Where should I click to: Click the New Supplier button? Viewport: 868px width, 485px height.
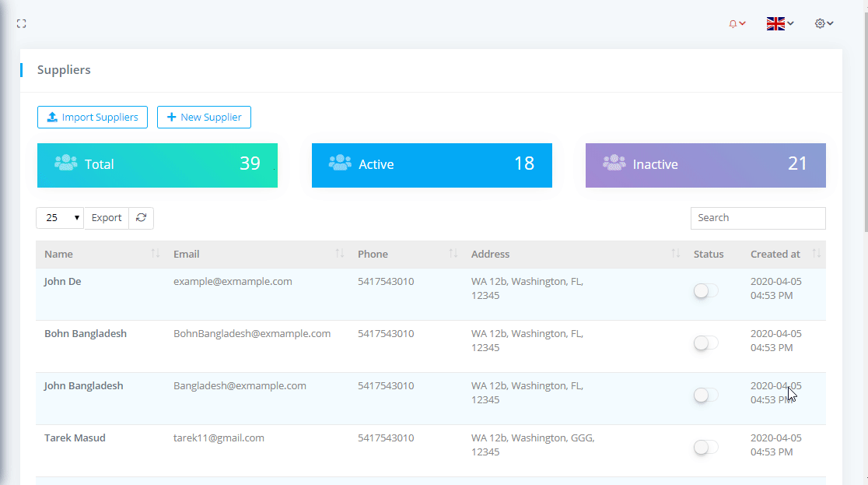point(204,118)
